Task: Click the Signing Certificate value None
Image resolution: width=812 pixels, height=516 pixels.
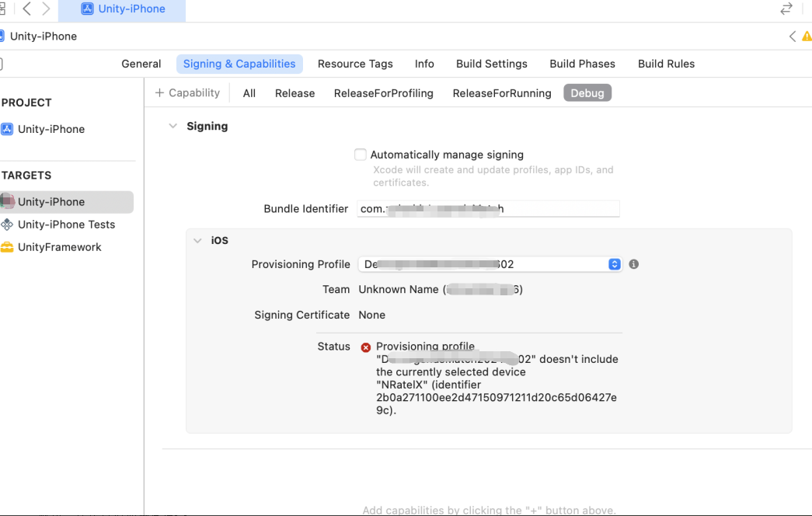Action: tap(372, 315)
